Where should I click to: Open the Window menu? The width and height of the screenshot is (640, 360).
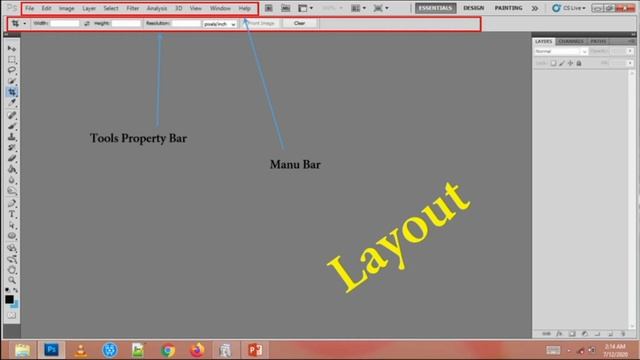220,8
